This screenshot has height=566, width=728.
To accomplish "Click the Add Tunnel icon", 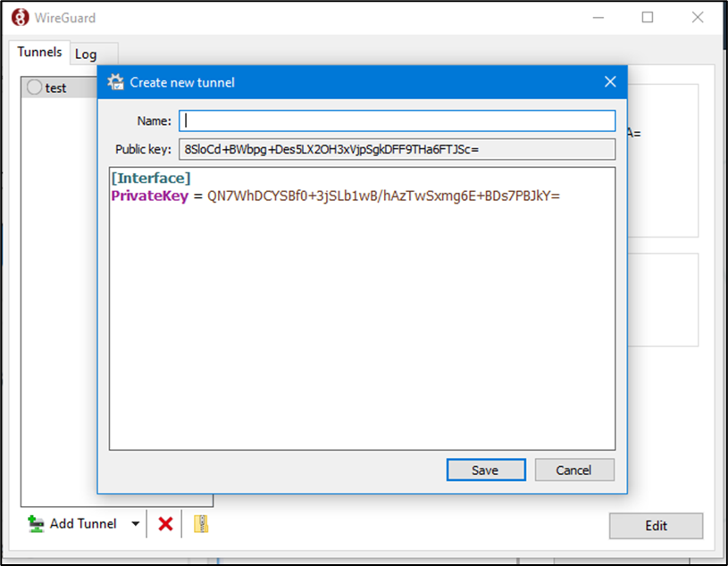I will (x=37, y=524).
